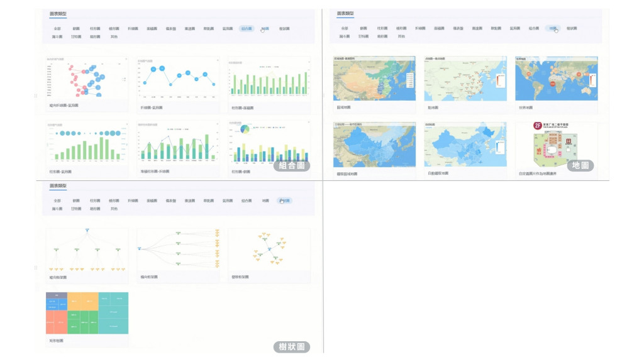This screenshot has width=644, height=362.
Task: Open the 縱向折線圖-氣泡圖 chart thumbnail
Action: pos(87,78)
